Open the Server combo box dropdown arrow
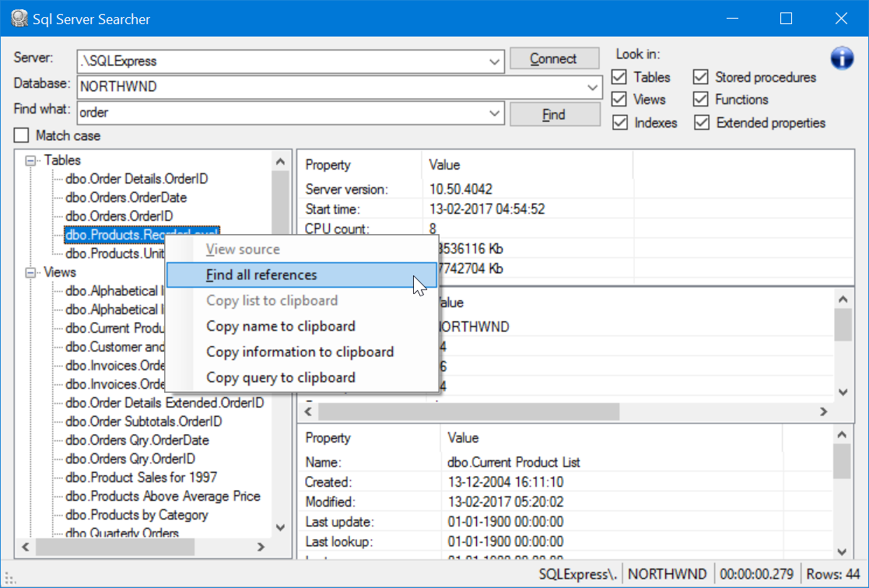 (494, 61)
